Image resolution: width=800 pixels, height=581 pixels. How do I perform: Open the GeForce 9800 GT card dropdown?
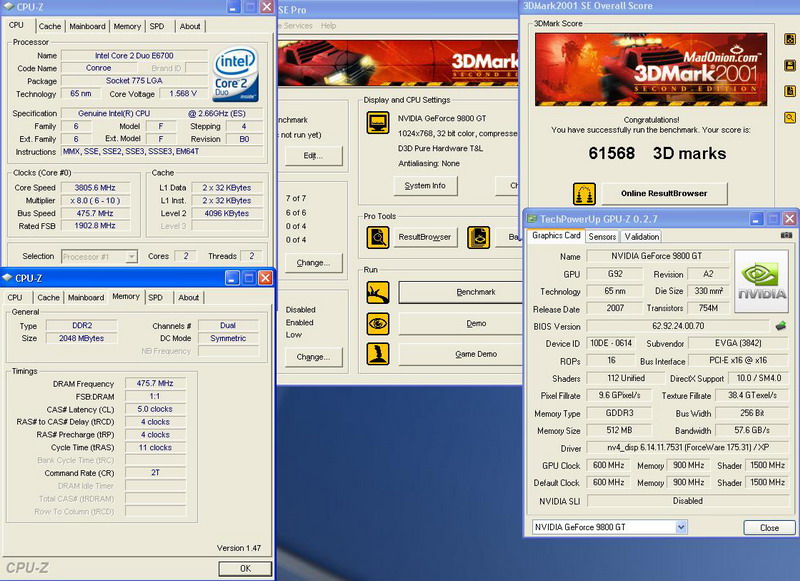tap(681, 527)
